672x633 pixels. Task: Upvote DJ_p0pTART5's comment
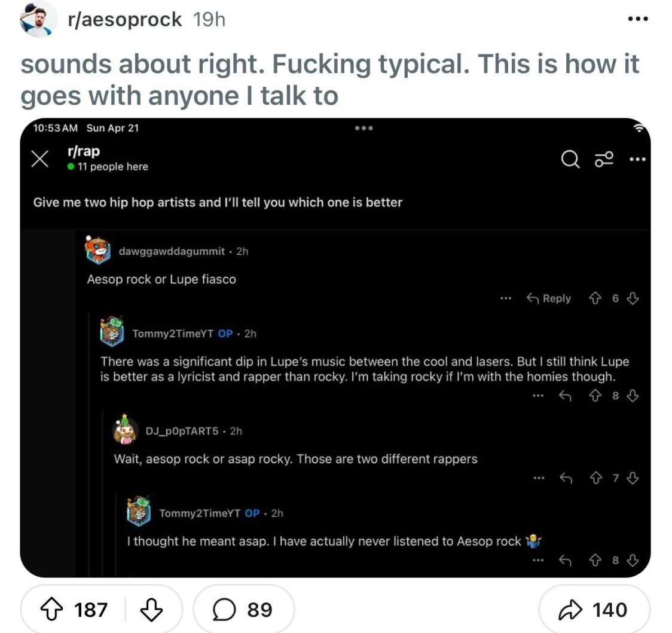[x=595, y=477]
